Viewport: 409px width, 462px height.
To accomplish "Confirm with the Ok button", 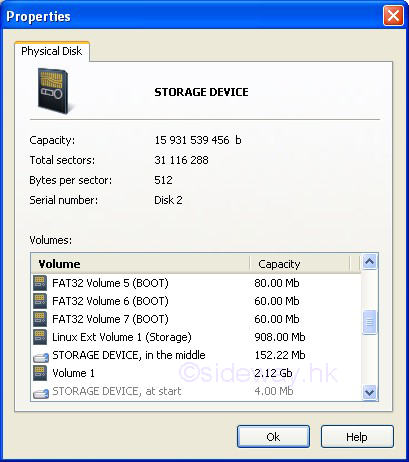I will [273, 437].
